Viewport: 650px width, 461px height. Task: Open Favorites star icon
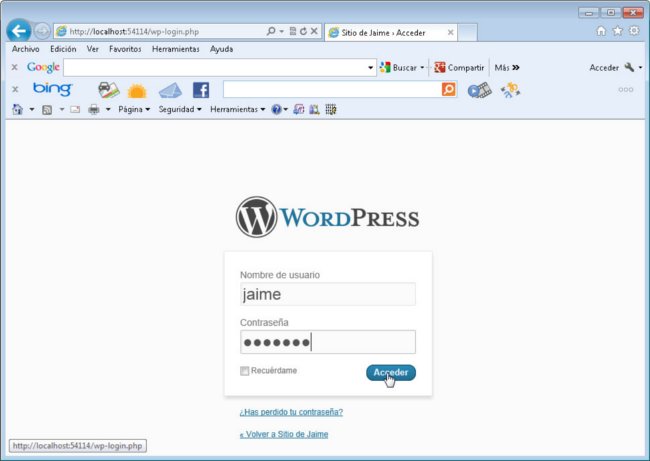coord(618,31)
